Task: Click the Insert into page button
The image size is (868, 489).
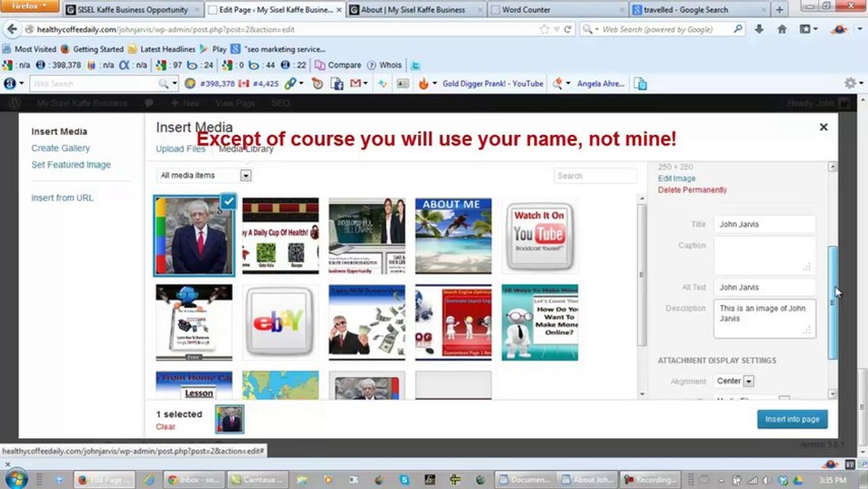Action: (x=792, y=419)
